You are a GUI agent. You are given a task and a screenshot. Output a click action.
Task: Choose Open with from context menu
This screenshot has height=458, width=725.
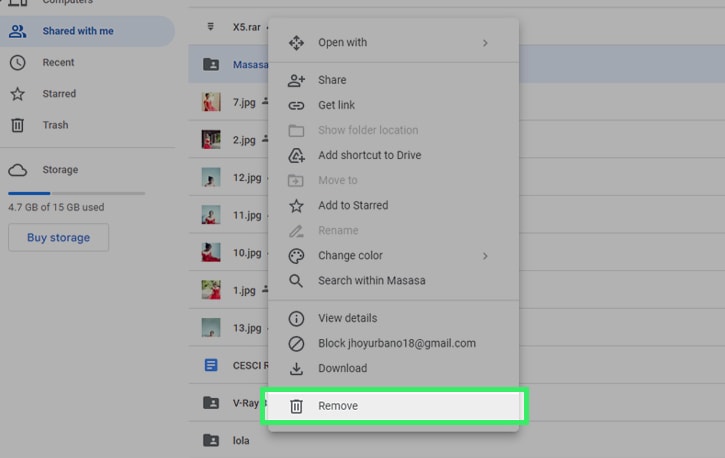coord(393,43)
